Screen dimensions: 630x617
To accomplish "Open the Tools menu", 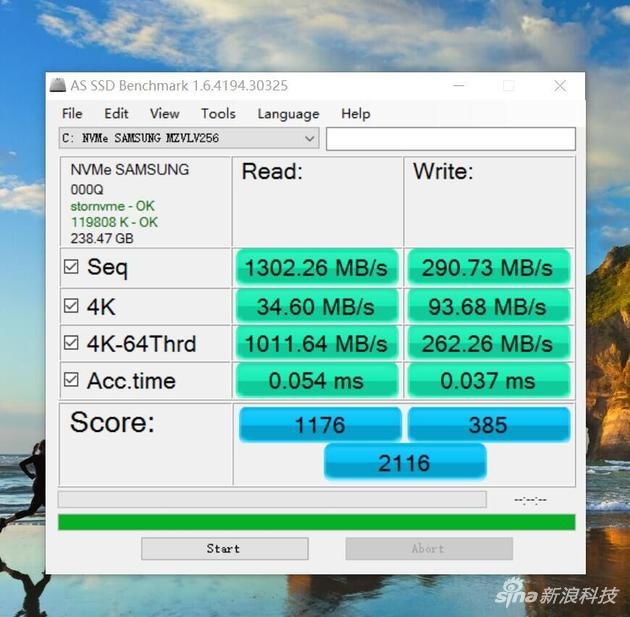I will (x=218, y=114).
